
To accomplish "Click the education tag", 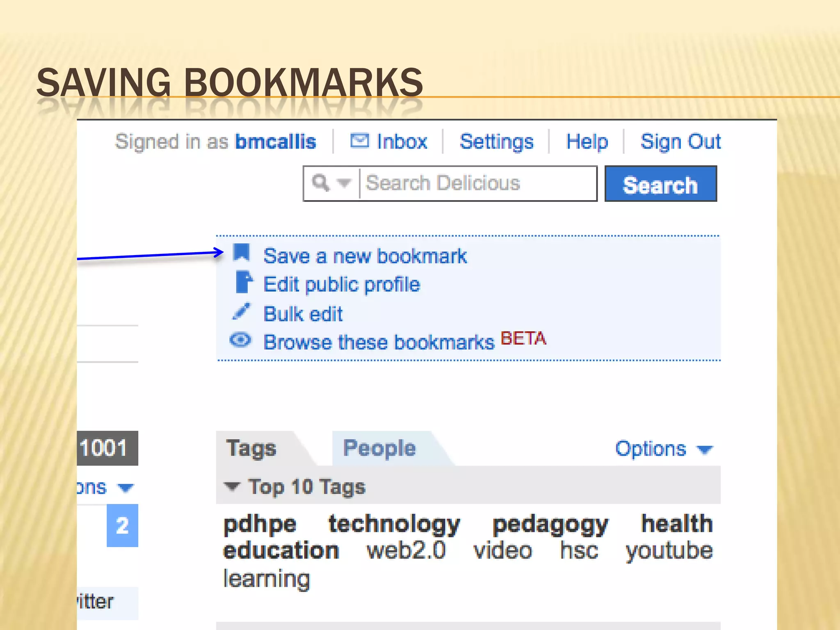I will click(x=281, y=550).
